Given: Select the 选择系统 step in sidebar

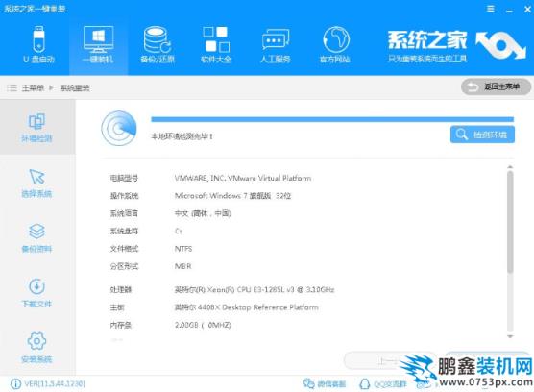Looking at the screenshot, I should pyautogui.click(x=36, y=184).
